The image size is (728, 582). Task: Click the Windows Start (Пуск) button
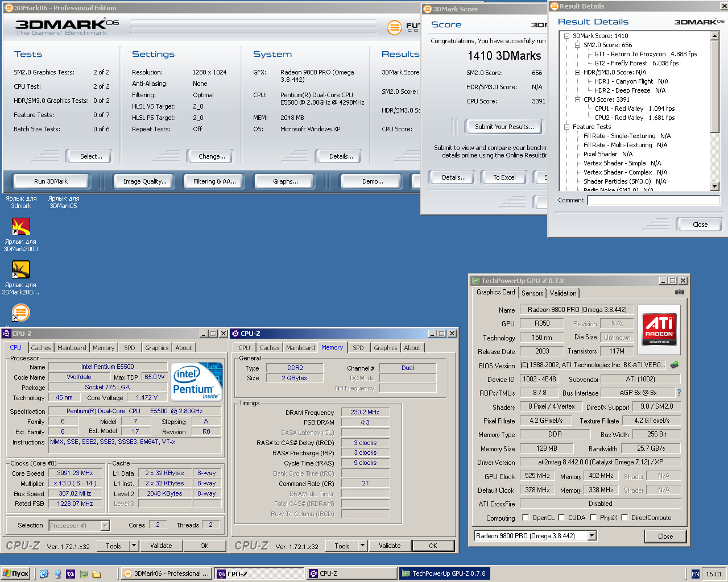coord(16,574)
